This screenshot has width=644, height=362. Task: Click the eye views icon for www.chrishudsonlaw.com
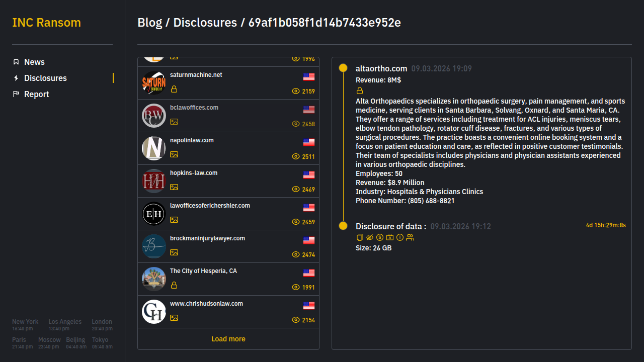point(296,320)
